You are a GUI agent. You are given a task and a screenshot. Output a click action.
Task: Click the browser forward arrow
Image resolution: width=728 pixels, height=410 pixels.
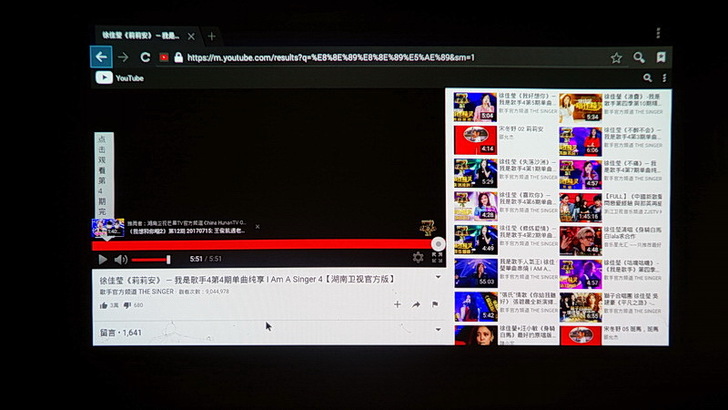(x=123, y=57)
